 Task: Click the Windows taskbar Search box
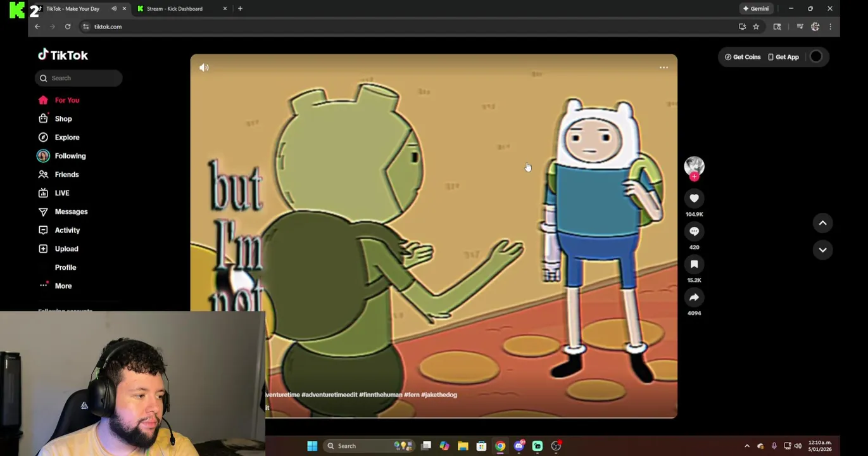tap(369, 446)
